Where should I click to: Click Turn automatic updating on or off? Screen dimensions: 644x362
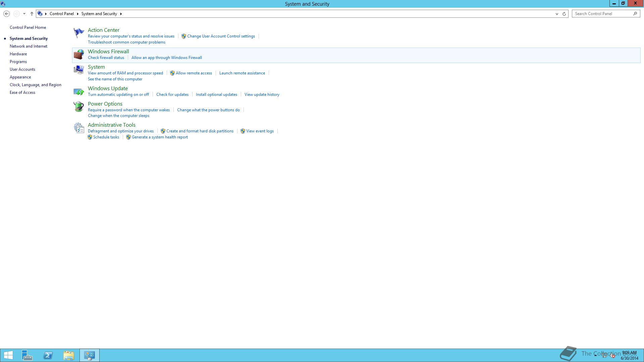click(x=118, y=95)
